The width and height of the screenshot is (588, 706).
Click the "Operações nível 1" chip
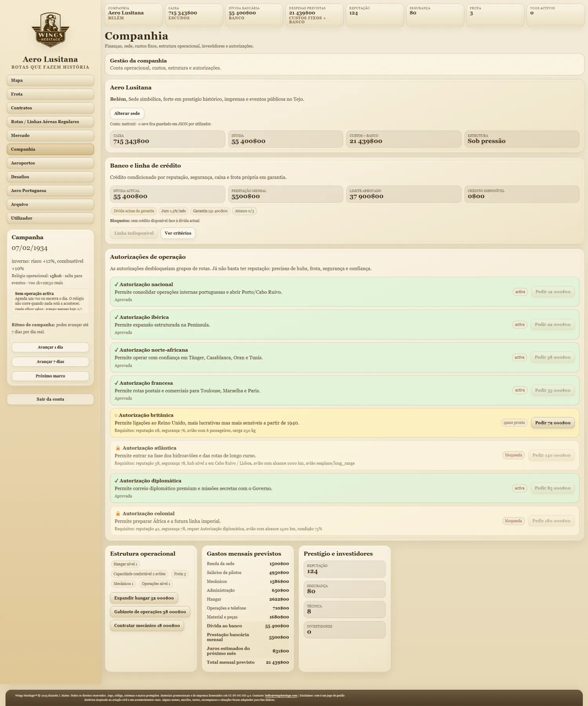[156, 584]
